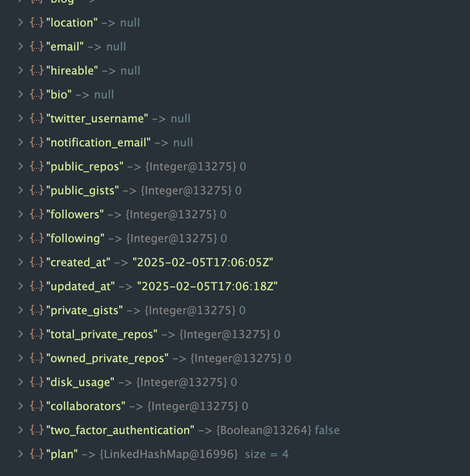
Task: Select the "following" key label
Action: tap(75, 238)
